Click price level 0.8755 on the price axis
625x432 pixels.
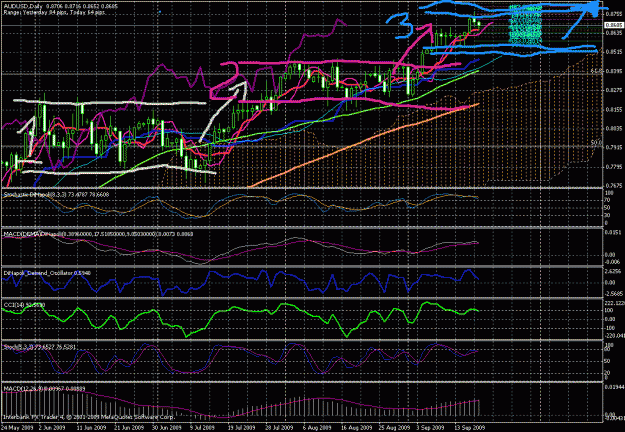coord(612,14)
